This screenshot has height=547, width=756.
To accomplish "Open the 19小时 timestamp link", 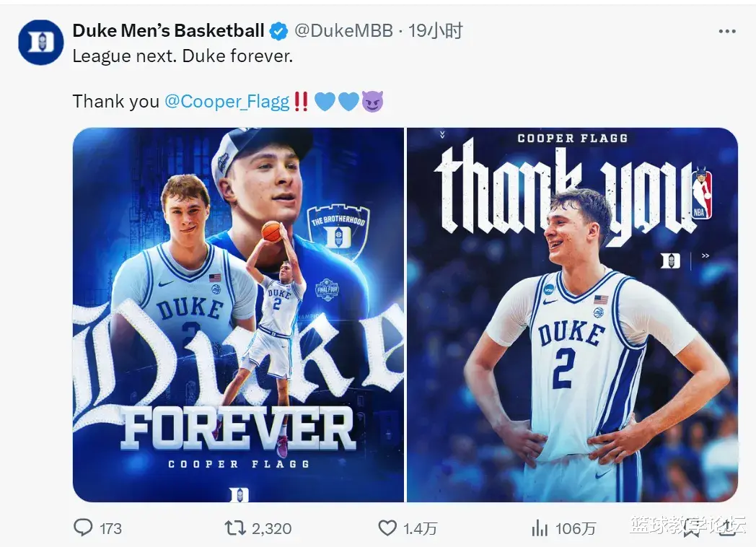I will (x=436, y=30).
